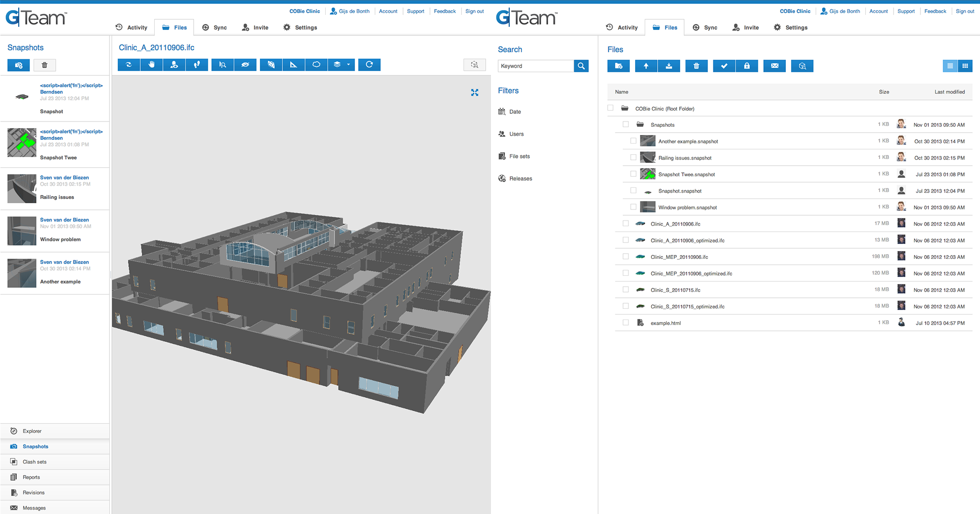Click the measure ruler tool
Image resolution: width=980 pixels, height=514 pixels.
pyautogui.click(x=294, y=65)
